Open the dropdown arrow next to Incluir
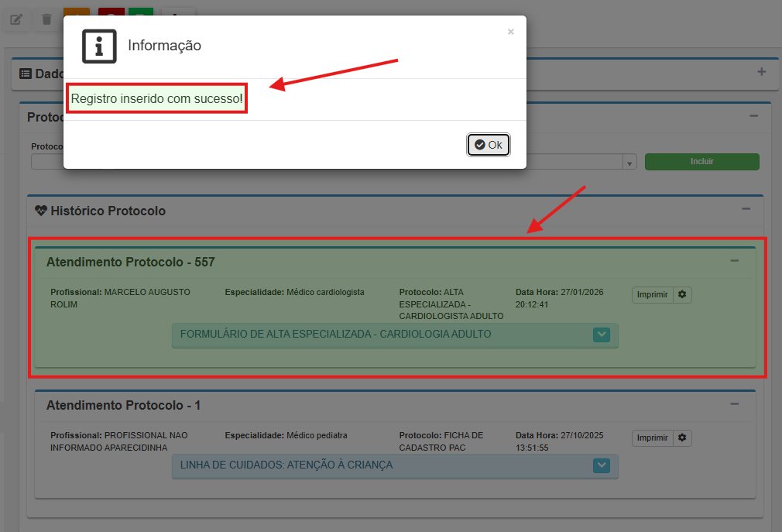Screen dimensions: 782x532 click(629, 163)
